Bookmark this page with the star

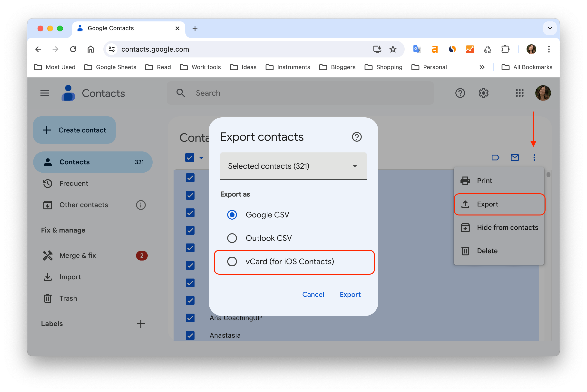pos(393,49)
